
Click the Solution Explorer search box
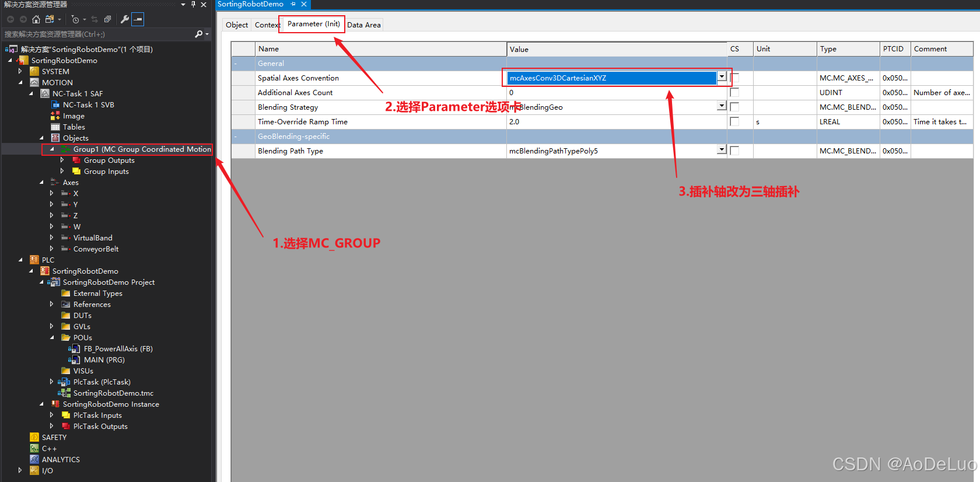[x=98, y=34]
